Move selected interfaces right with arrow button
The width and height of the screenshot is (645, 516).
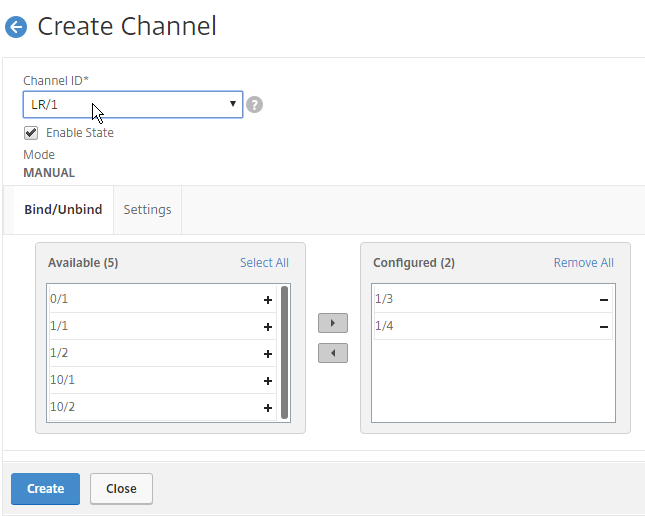pyautogui.click(x=333, y=323)
